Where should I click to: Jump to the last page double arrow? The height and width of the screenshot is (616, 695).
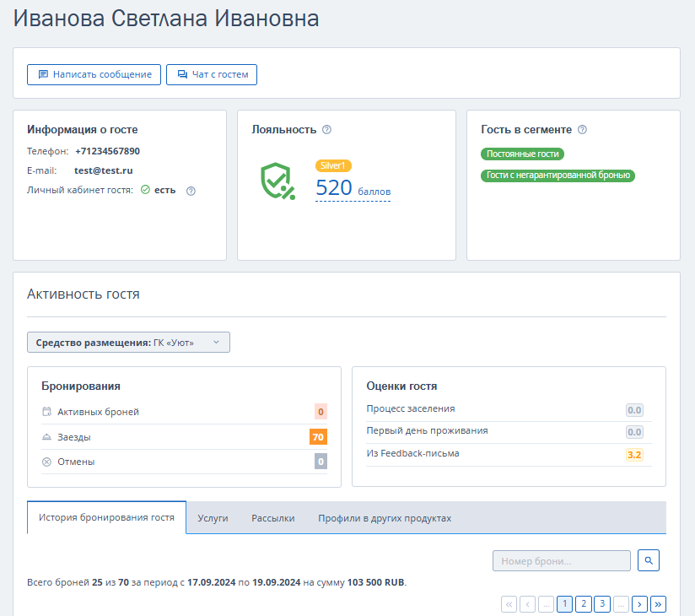coord(658,604)
